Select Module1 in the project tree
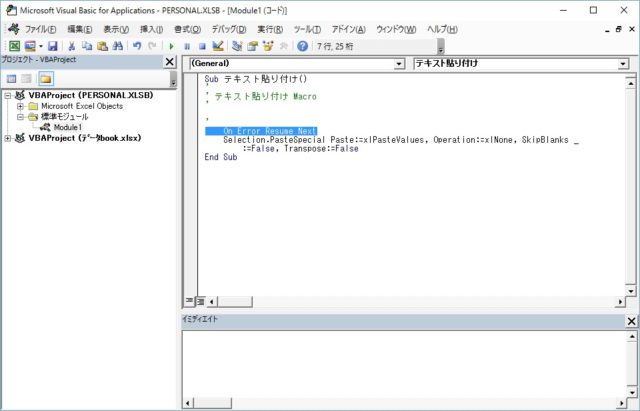This screenshot has height=411, width=640. click(68, 127)
